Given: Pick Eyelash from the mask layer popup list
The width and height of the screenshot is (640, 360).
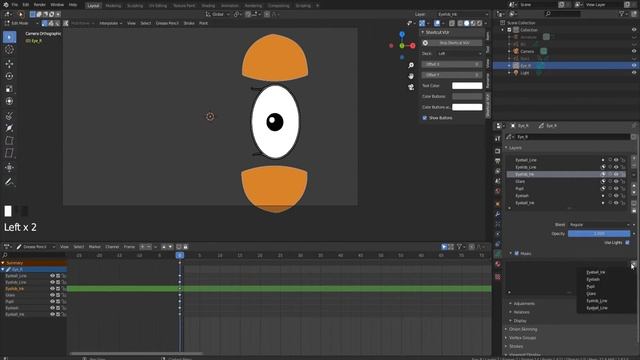Looking at the screenshot, I should (593, 280).
